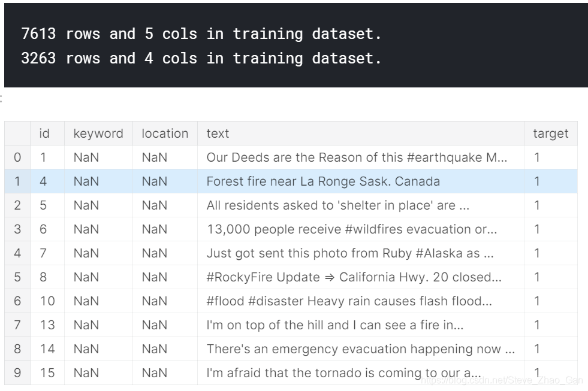The image size is (588, 391).
Task: Click the 'target' column header
Action: click(550, 134)
